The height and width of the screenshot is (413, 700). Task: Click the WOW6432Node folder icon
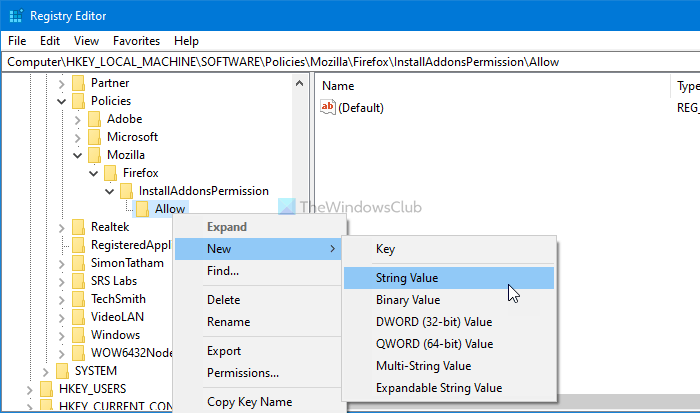point(78,353)
